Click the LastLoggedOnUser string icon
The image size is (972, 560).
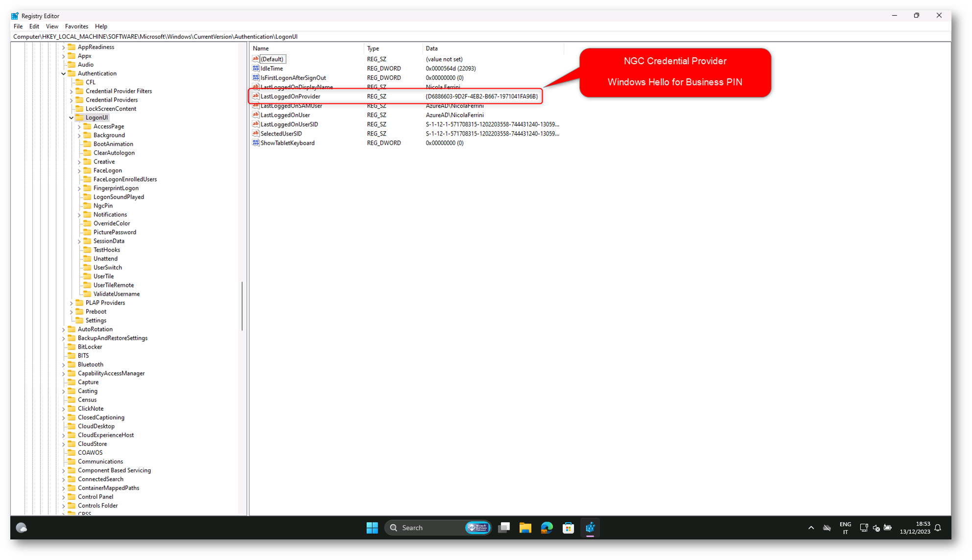(x=256, y=115)
